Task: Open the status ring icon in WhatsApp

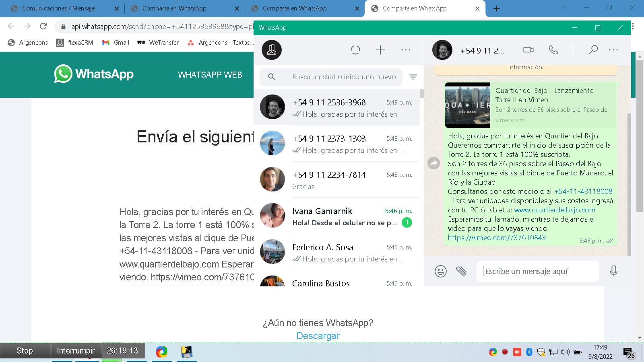Action: coord(355,50)
